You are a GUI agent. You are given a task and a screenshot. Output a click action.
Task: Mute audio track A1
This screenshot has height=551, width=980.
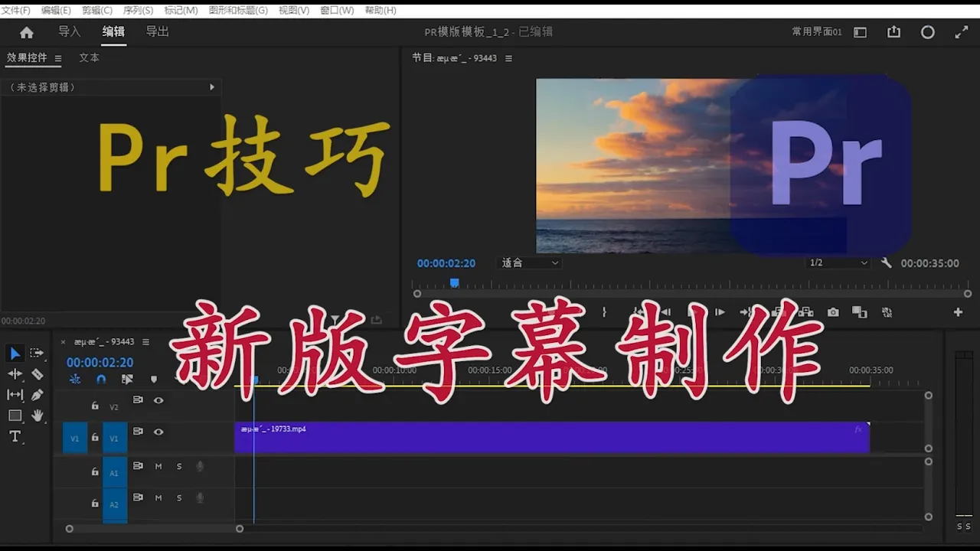pos(158,466)
